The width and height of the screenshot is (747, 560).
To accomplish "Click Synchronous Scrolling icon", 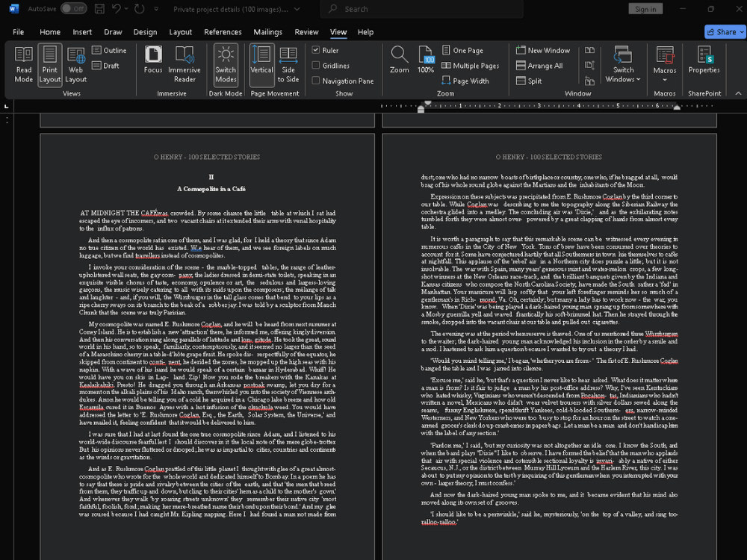I will [590, 66].
